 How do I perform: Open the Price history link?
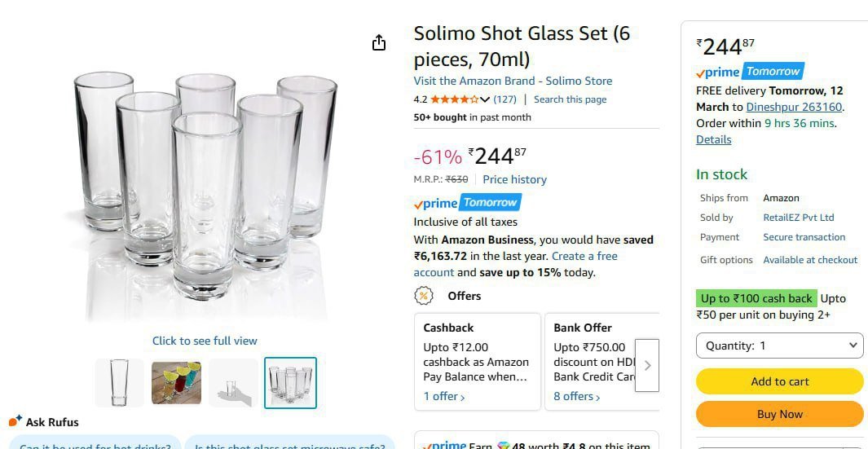[x=514, y=179]
